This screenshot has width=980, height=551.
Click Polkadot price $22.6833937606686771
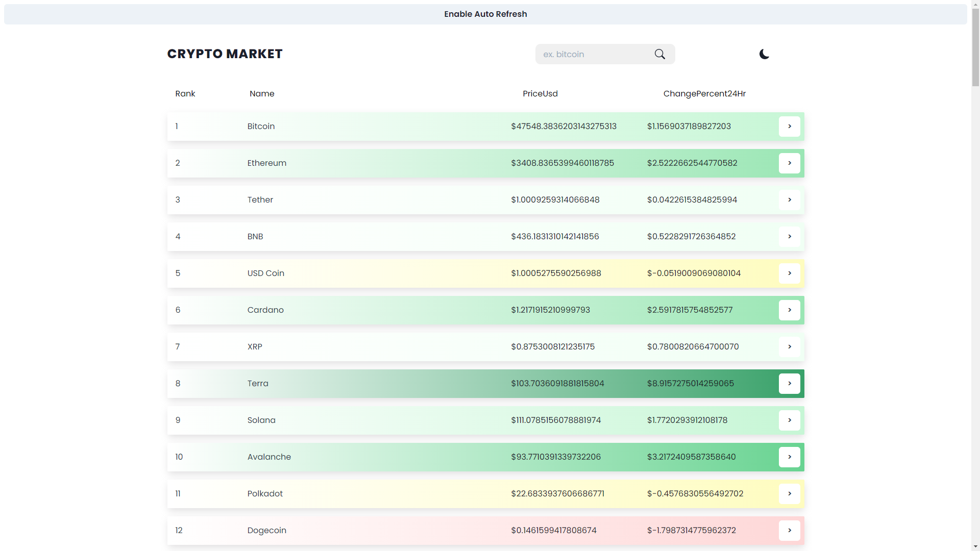557,494
